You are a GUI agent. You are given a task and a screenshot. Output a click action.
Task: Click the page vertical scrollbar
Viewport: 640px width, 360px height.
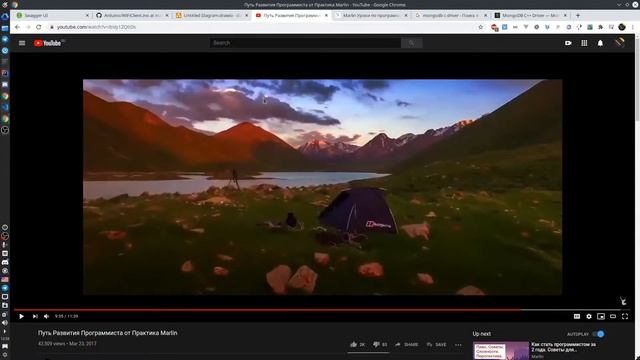coord(637,196)
